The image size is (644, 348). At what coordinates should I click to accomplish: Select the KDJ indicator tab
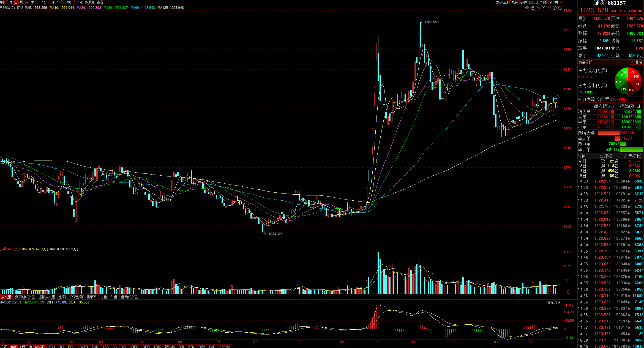coord(51,346)
